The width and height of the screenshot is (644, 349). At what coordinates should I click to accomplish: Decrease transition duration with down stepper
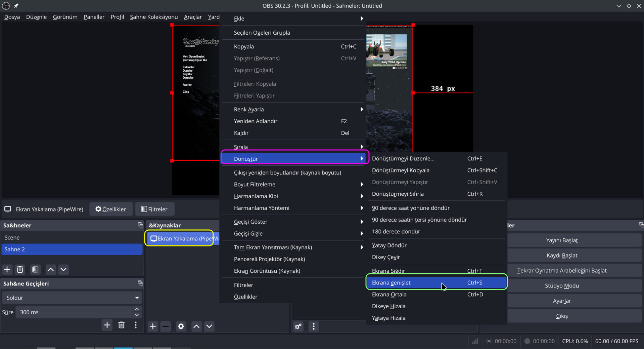coord(137,315)
